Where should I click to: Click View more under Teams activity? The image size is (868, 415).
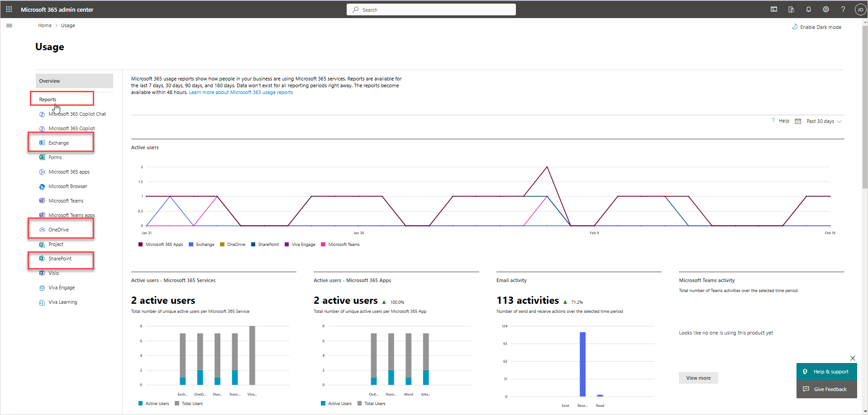tap(698, 378)
